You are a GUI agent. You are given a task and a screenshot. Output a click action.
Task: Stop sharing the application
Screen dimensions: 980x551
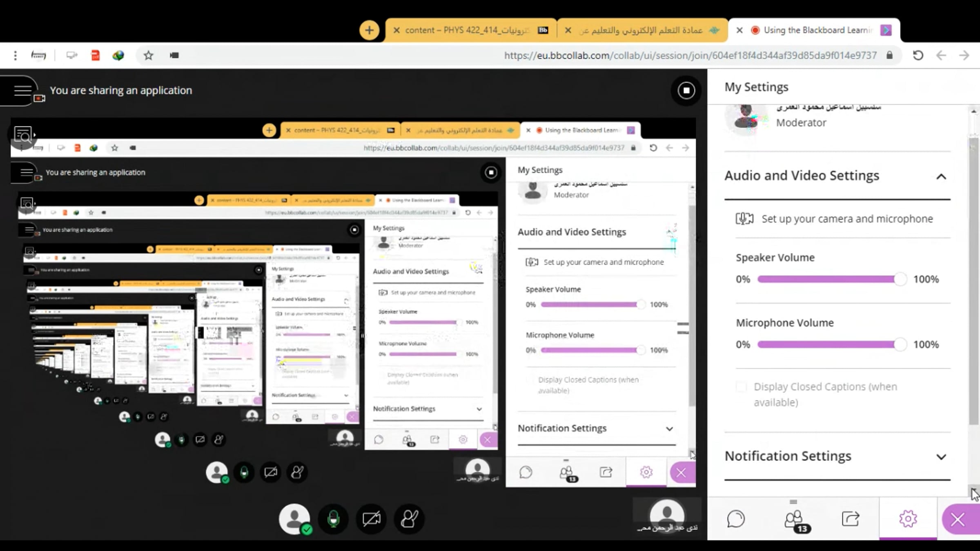tap(686, 90)
